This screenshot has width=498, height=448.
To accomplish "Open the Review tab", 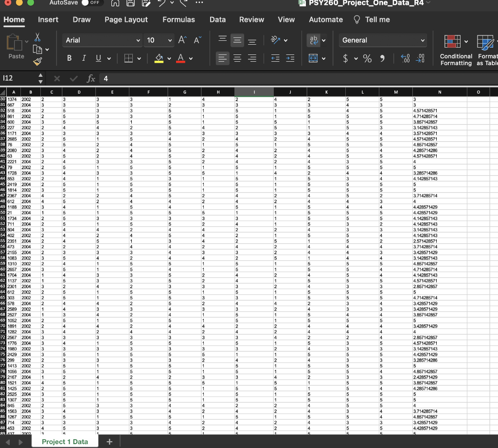I will 251,19.
